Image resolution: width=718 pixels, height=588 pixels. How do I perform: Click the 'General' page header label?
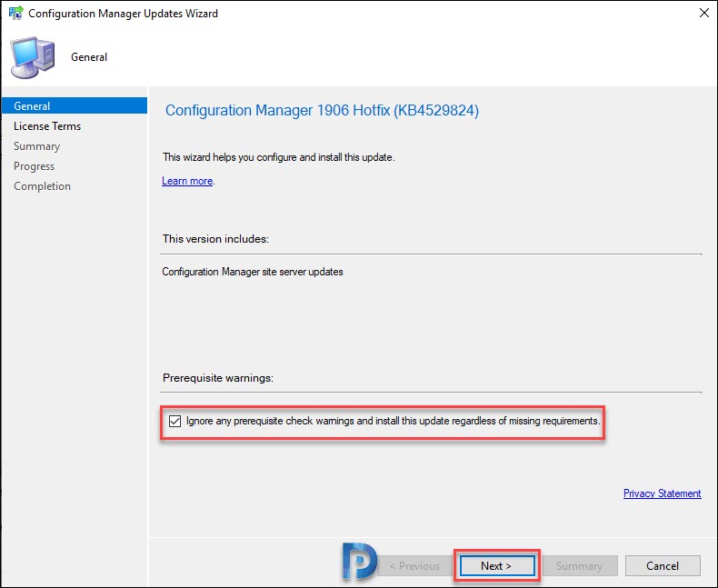pyautogui.click(x=89, y=57)
